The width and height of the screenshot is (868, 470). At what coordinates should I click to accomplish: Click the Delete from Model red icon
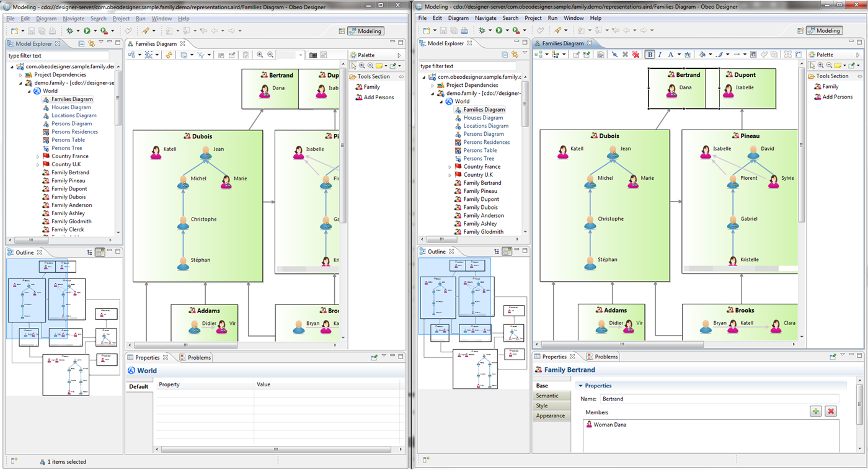636,55
